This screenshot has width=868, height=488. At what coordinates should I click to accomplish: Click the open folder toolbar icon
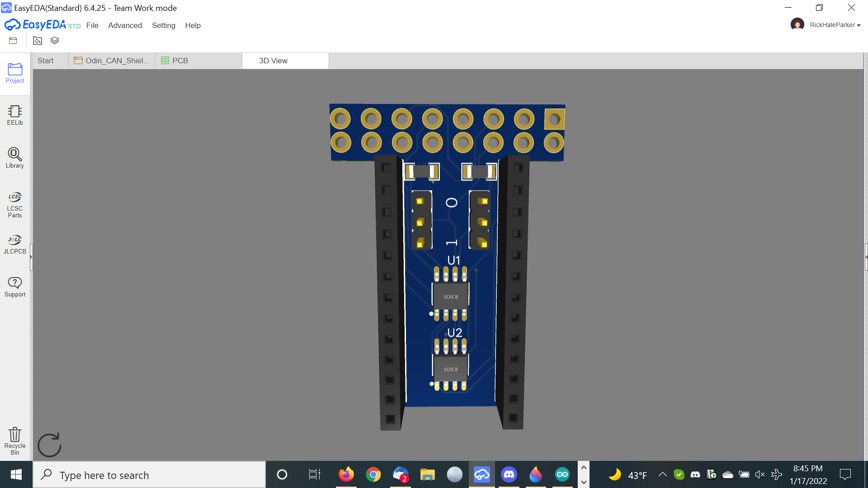click(x=13, y=41)
